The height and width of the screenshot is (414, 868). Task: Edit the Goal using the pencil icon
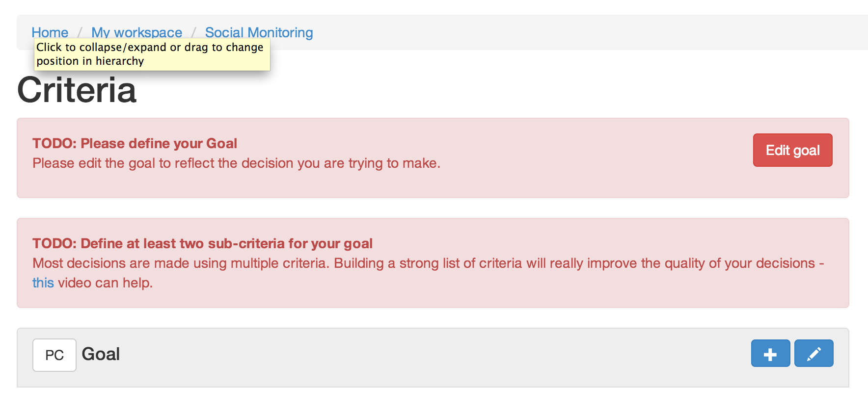coord(814,354)
